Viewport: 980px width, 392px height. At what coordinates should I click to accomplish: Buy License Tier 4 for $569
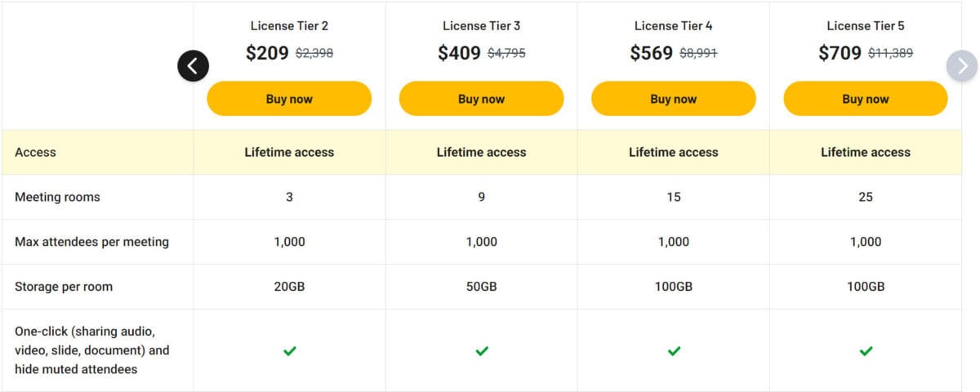(674, 99)
